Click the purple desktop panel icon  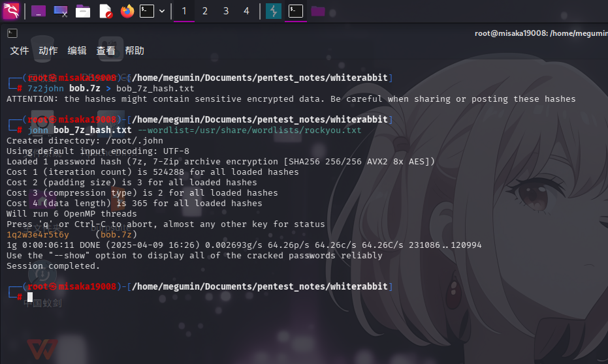click(x=39, y=11)
